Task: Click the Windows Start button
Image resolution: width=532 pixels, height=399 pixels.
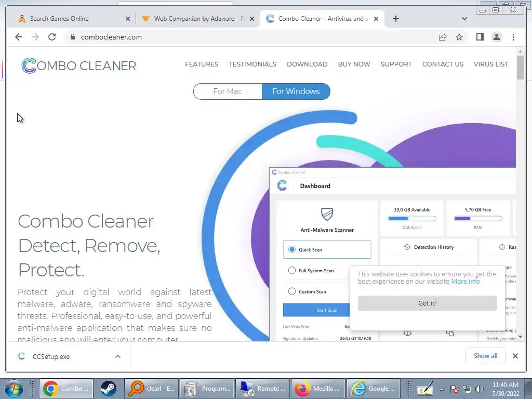Action: 14,389
